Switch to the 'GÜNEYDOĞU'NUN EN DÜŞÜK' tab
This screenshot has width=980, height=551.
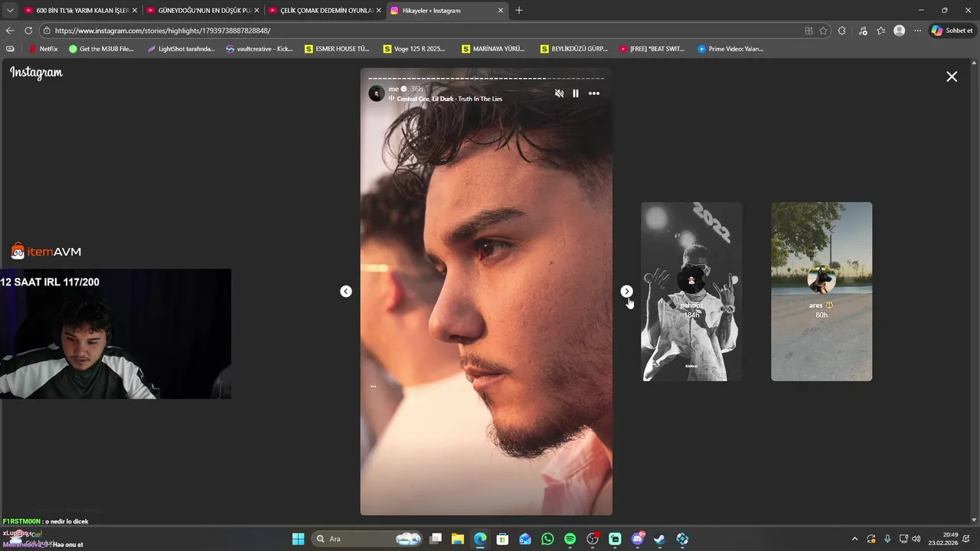pyautogui.click(x=202, y=10)
